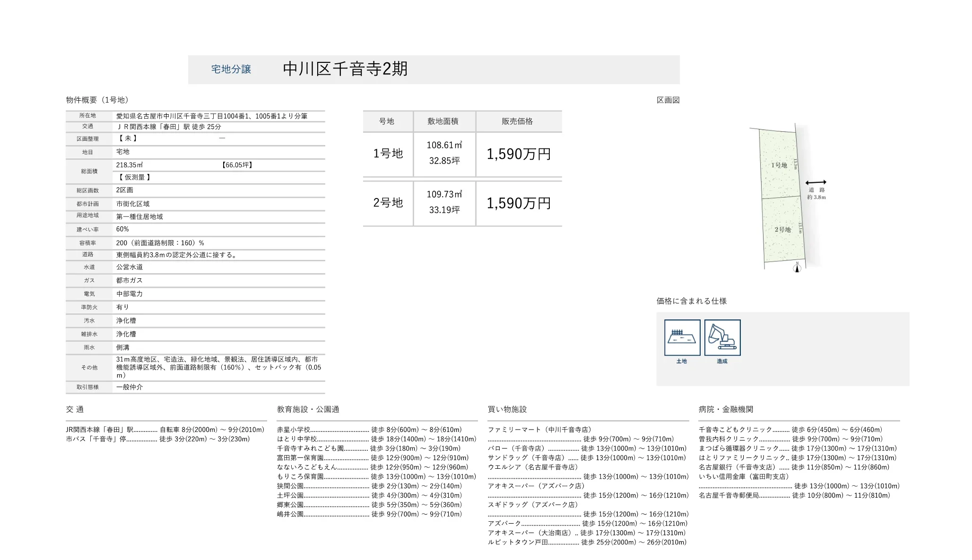Click the バロー（千音寺店） row
972x560 pixels.
[x=587, y=448]
